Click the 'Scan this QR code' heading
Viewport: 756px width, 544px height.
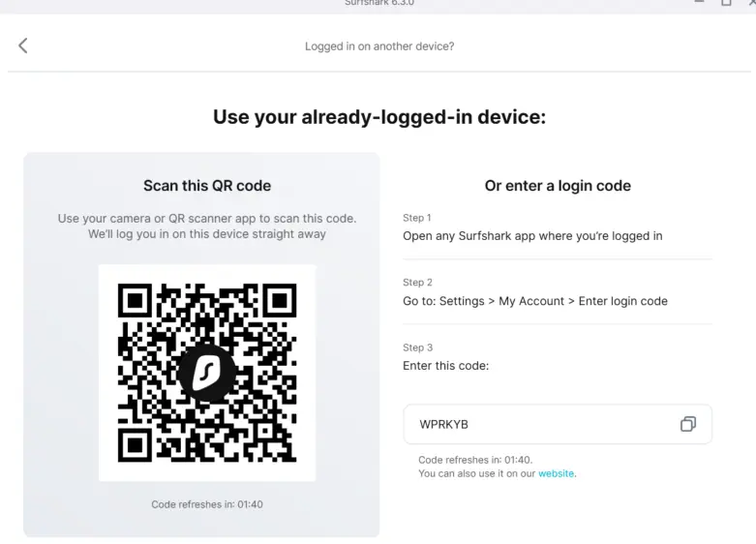tap(207, 186)
